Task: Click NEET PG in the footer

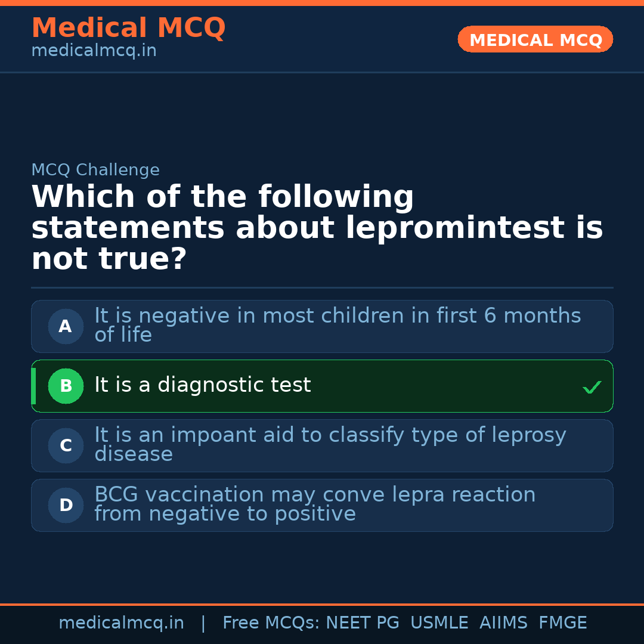Action: (x=363, y=623)
